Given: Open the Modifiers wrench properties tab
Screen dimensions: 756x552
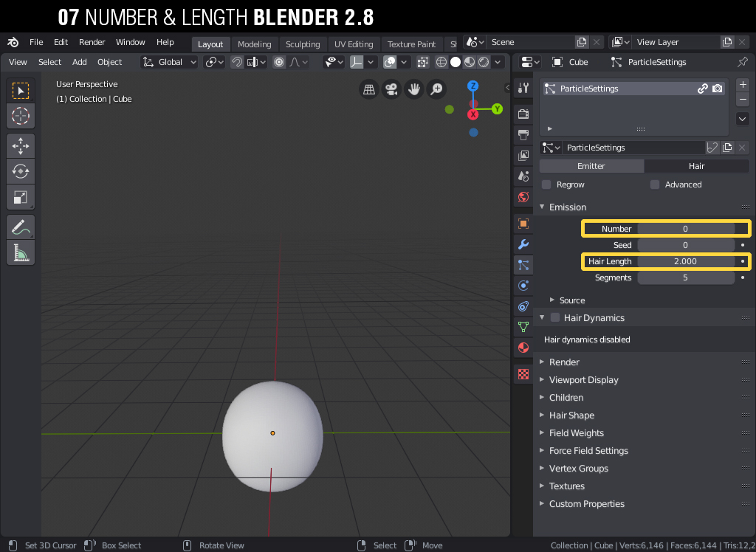Looking at the screenshot, I should (x=523, y=244).
